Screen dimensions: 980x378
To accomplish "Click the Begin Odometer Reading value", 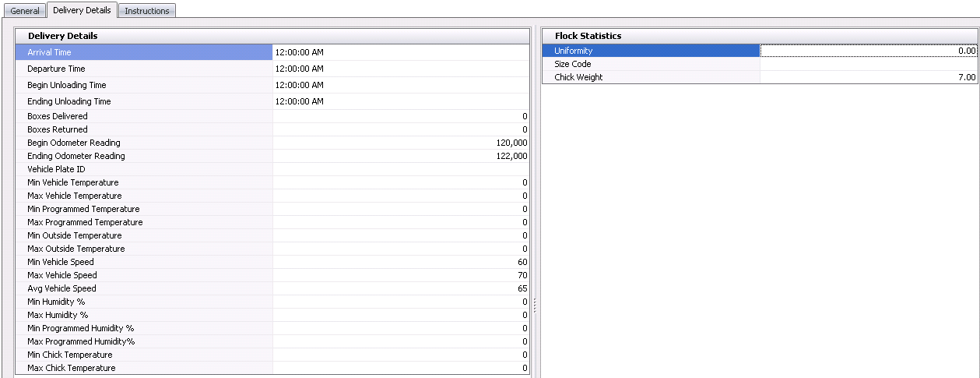I will pos(400,143).
